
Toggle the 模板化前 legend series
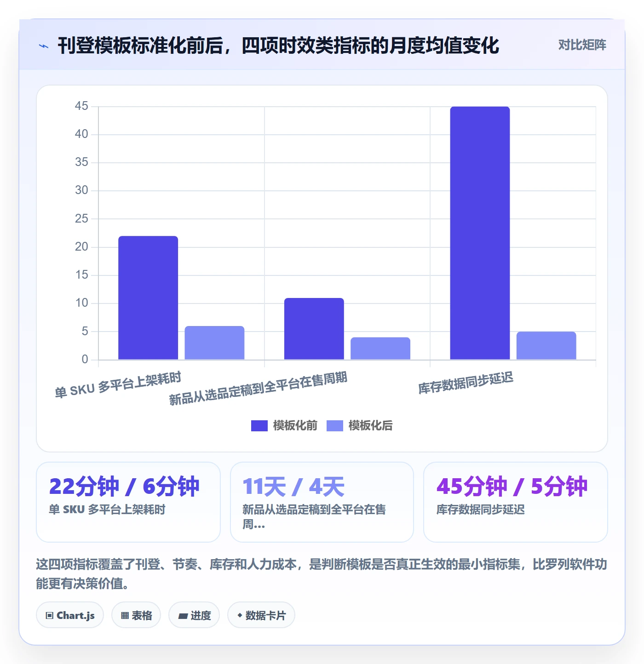tap(284, 426)
